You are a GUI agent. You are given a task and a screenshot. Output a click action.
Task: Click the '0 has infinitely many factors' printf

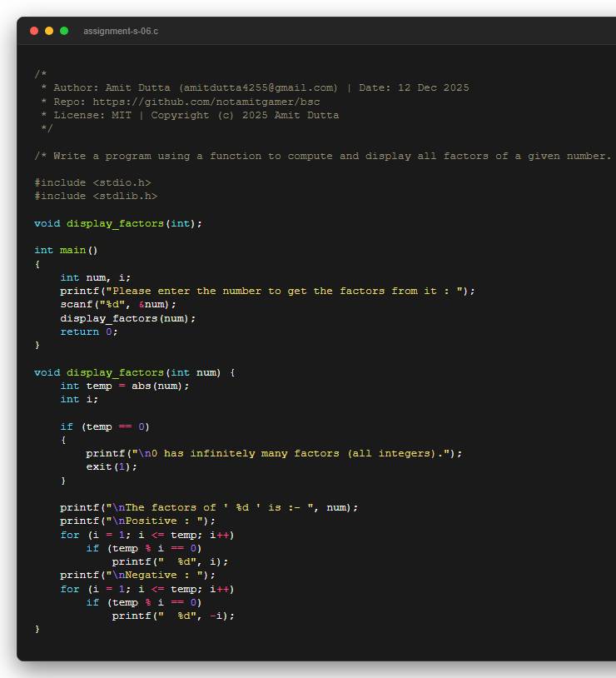(x=274, y=453)
